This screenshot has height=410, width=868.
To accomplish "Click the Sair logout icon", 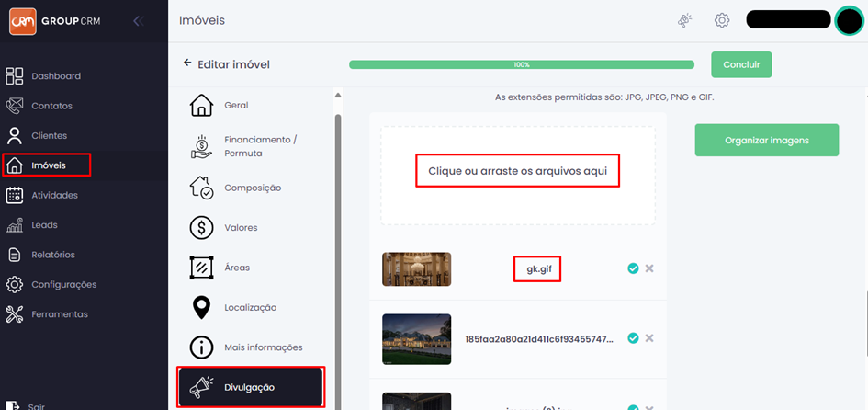I will (x=15, y=406).
